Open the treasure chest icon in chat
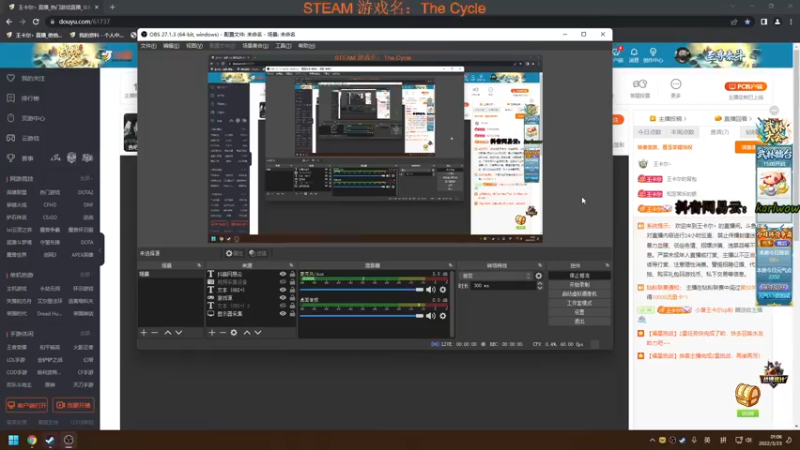800x450 pixels. pyautogui.click(x=747, y=395)
